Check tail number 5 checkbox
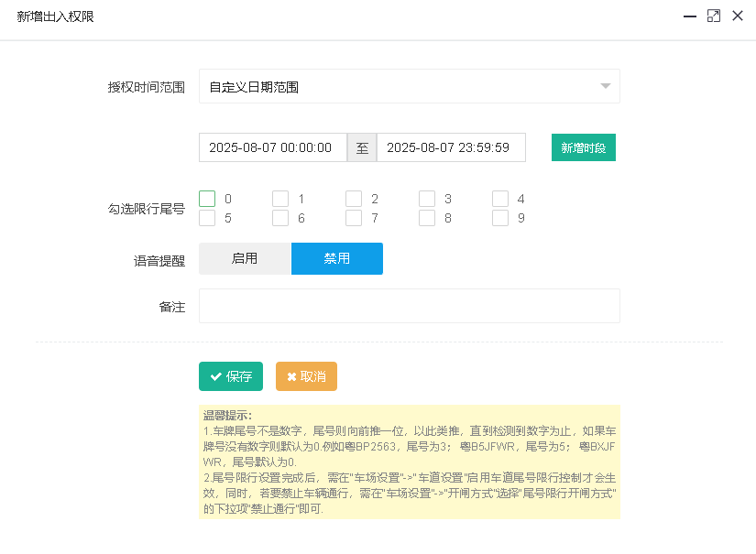 point(207,218)
